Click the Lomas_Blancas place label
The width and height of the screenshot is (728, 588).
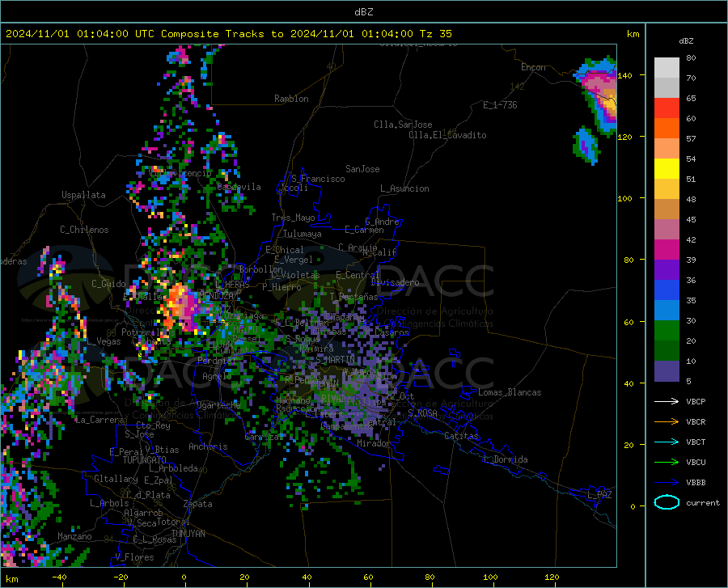coord(510,392)
